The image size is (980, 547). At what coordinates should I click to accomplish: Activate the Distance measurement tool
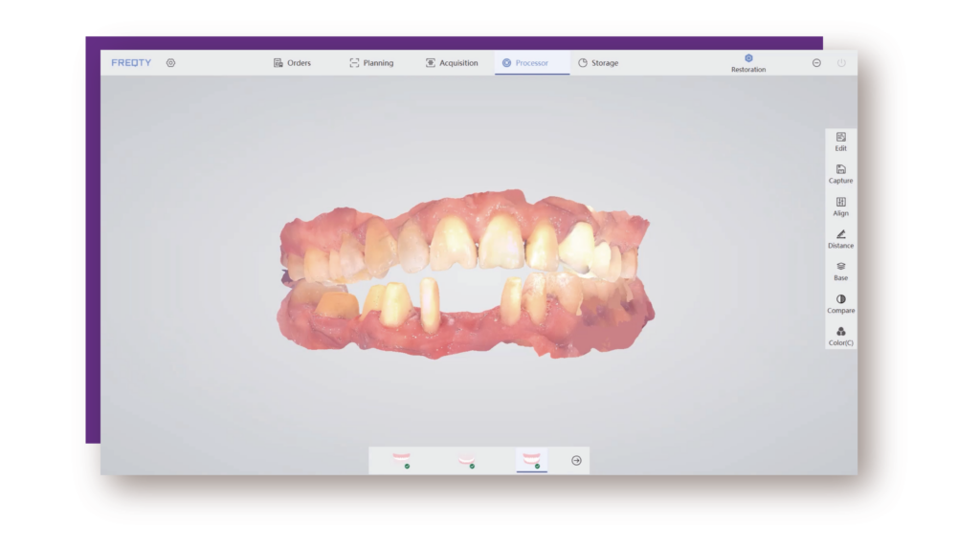click(x=840, y=239)
